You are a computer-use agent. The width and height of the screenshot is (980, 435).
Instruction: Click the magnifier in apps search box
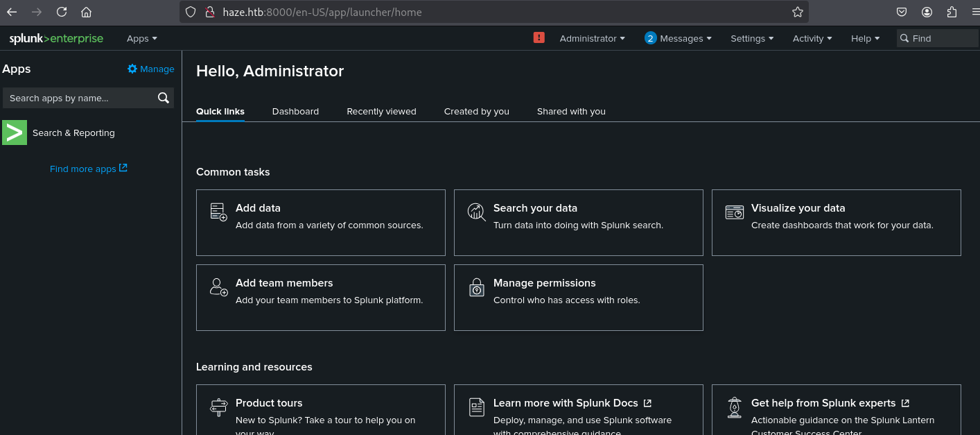click(164, 98)
